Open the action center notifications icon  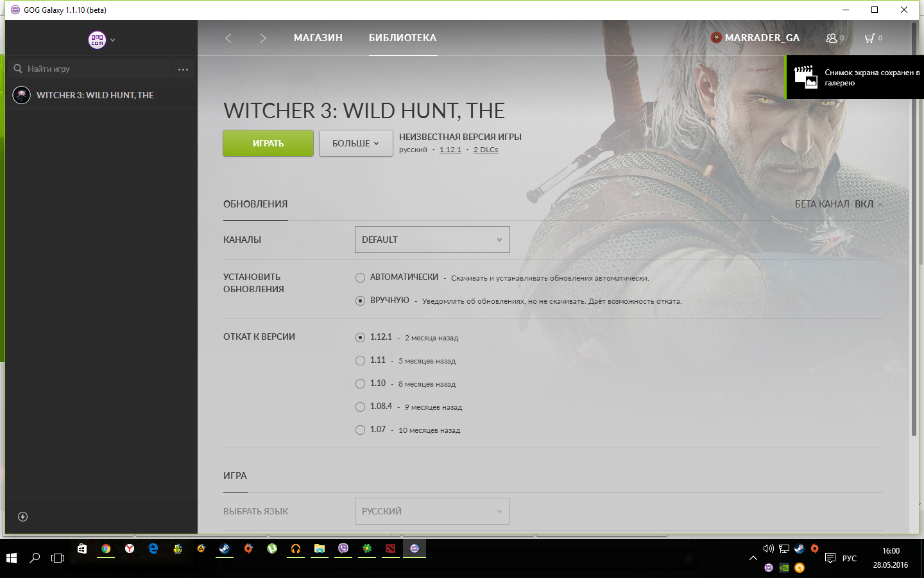tap(830, 558)
